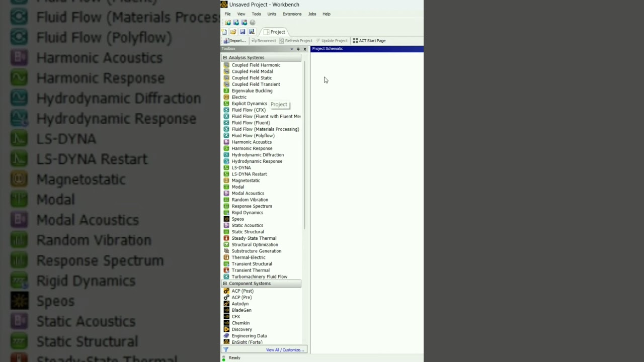Viewport: 644px width, 362px height.
Task: Click the grey sphere icon in top toolbar
Action: pos(253,23)
